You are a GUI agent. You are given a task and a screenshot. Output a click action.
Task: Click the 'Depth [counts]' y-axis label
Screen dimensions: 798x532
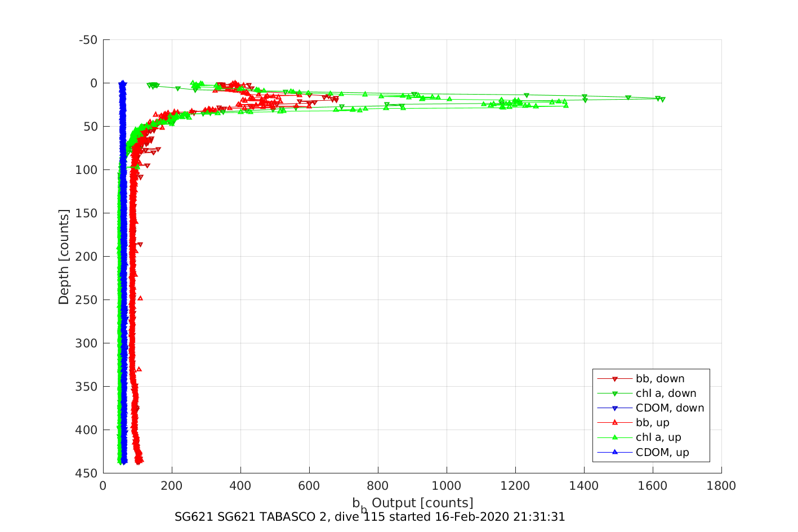(x=64, y=257)
